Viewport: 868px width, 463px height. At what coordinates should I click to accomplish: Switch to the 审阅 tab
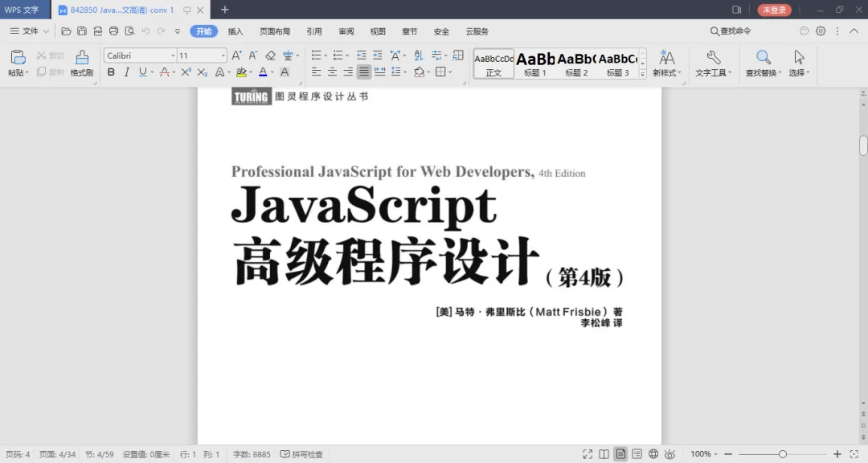(x=346, y=31)
